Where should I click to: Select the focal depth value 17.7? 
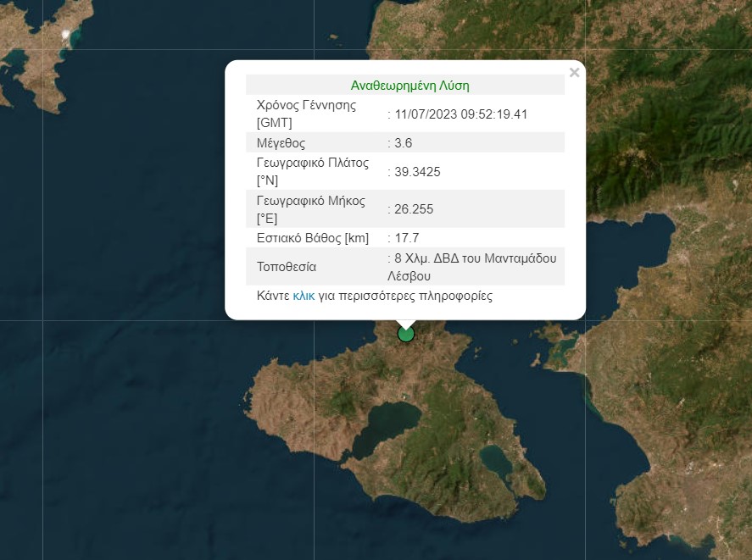pyautogui.click(x=405, y=239)
